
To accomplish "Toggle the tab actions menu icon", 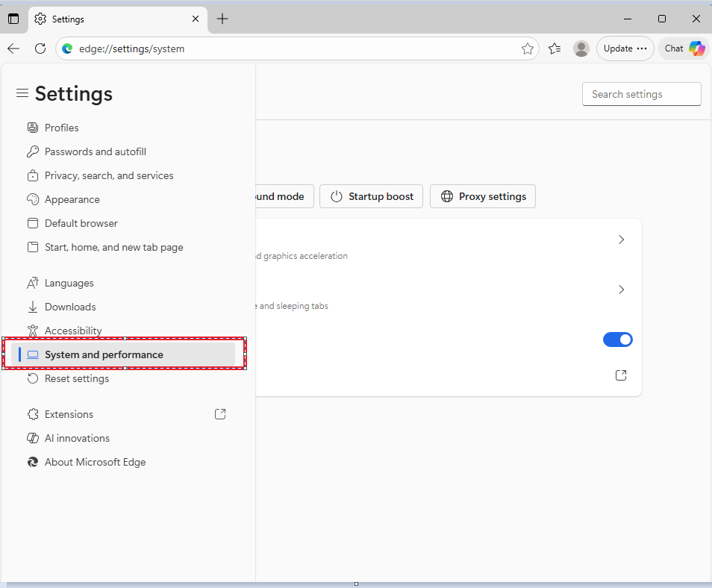I will click(13, 19).
